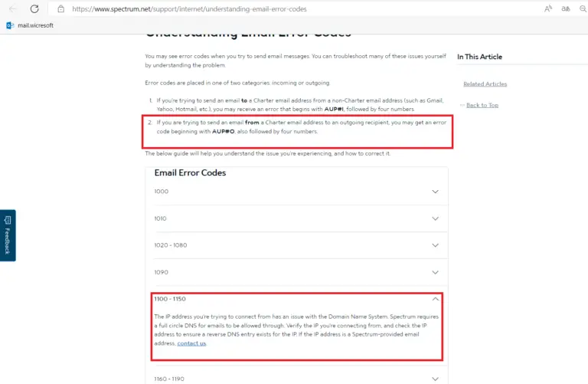Jump via Back to Top link
588x384 pixels.
point(482,105)
